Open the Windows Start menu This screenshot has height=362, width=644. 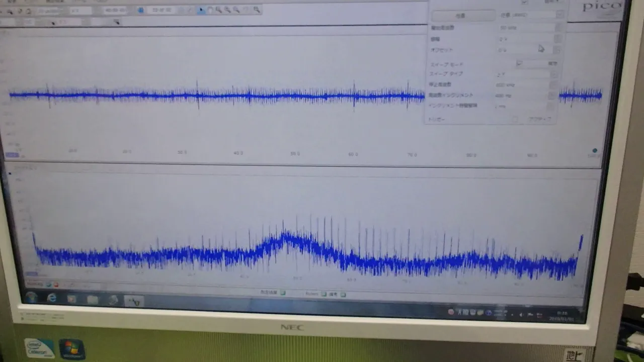(31, 297)
